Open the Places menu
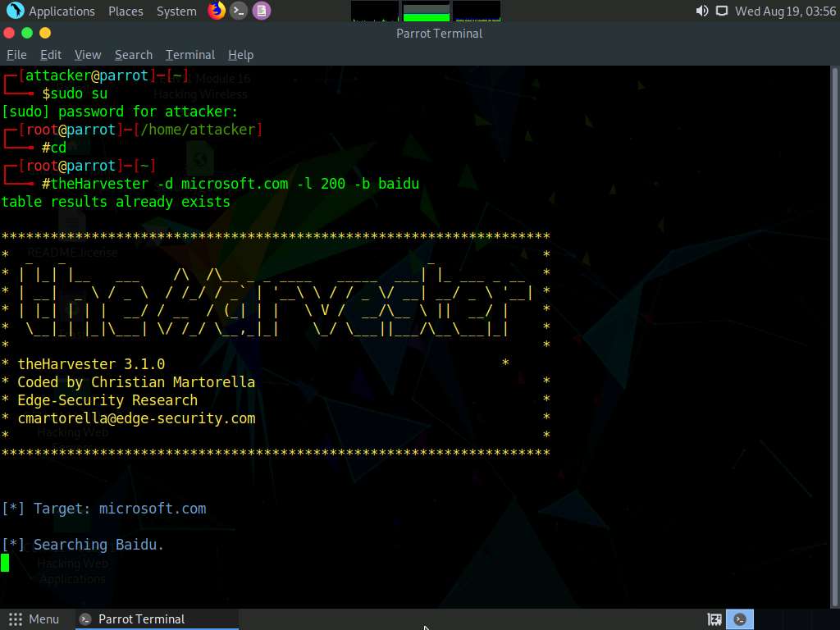 click(x=126, y=11)
